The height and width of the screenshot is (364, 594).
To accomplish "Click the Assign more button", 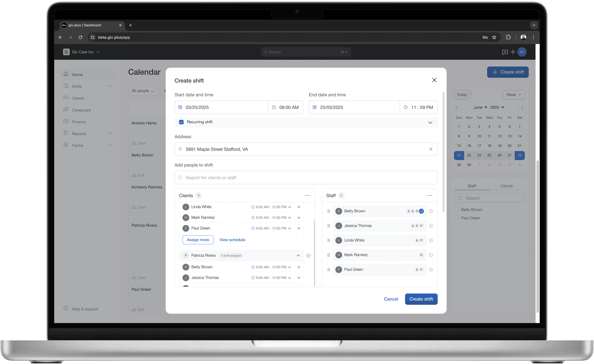I will click(198, 240).
